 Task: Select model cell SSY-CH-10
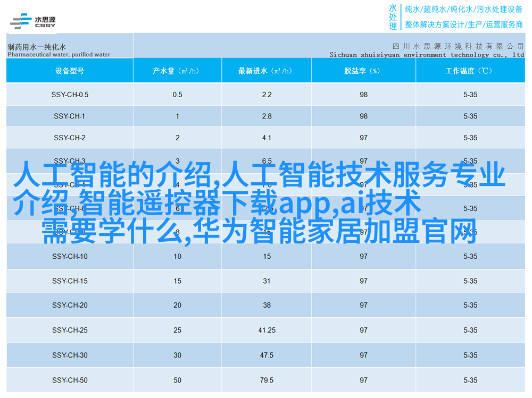click(70, 257)
